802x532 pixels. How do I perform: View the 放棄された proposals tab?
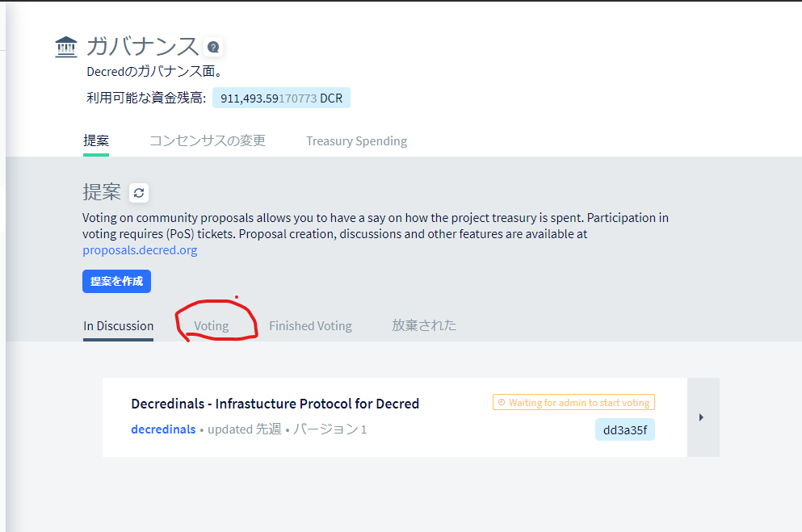point(424,325)
